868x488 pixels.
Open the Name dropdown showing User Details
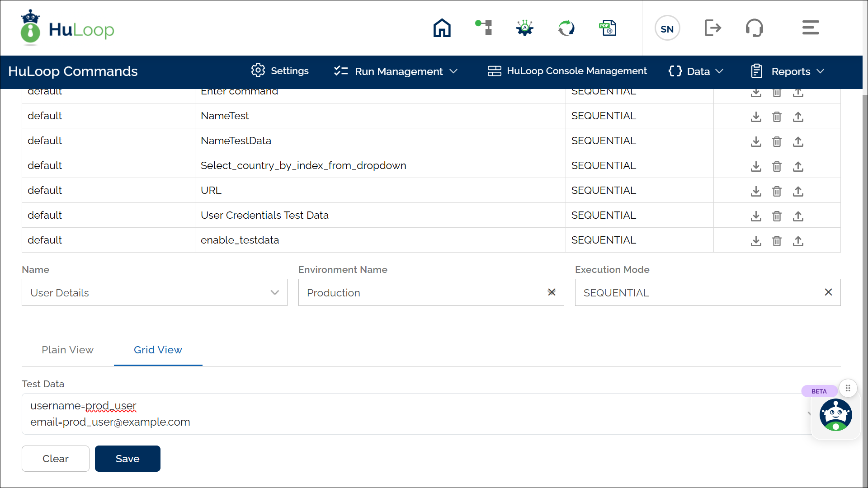pyautogui.click(x=154, y=293)
